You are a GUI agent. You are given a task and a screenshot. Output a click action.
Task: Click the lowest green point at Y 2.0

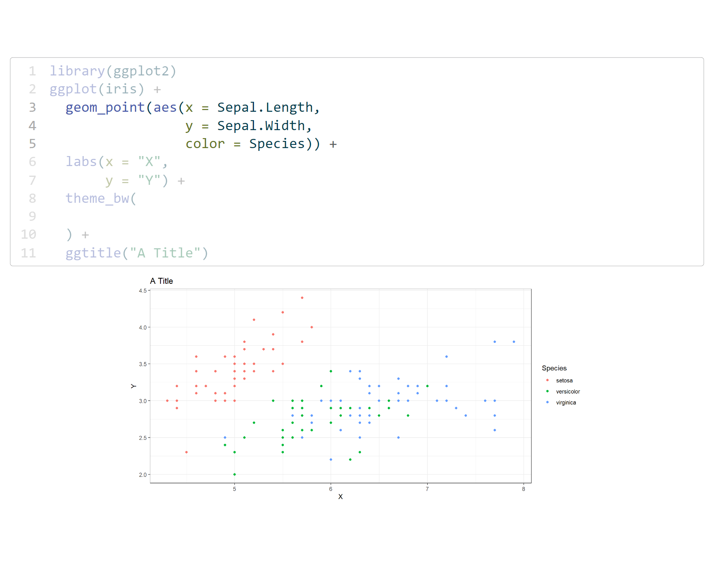234,474
